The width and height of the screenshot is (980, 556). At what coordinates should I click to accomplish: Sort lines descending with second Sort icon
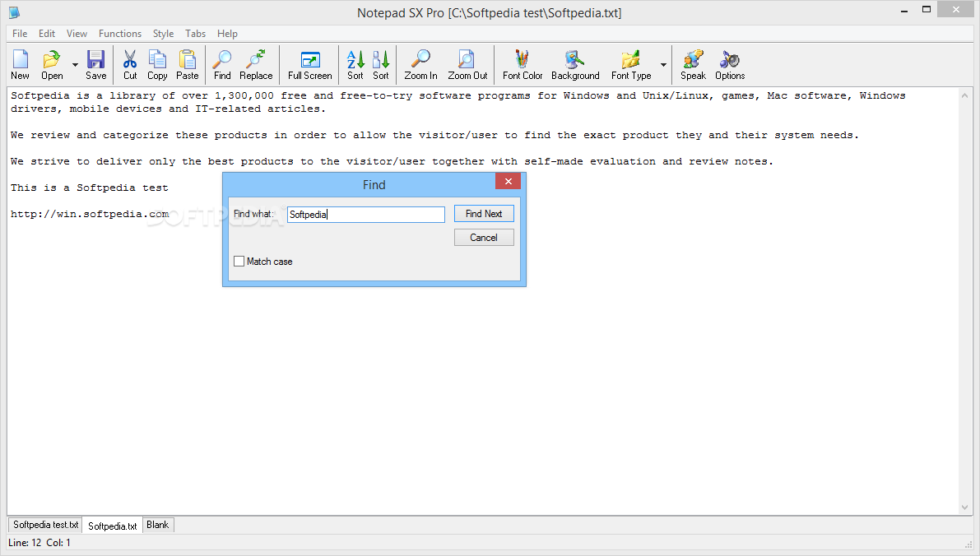381,65
